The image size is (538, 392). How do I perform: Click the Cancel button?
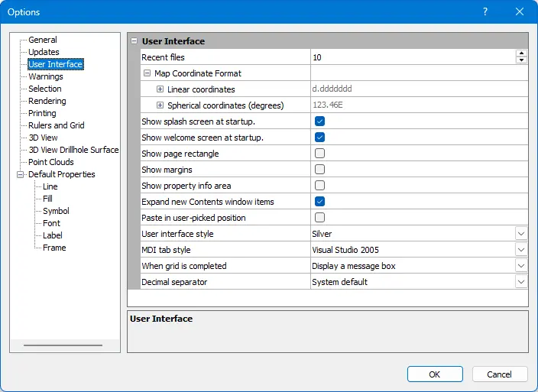499,374
